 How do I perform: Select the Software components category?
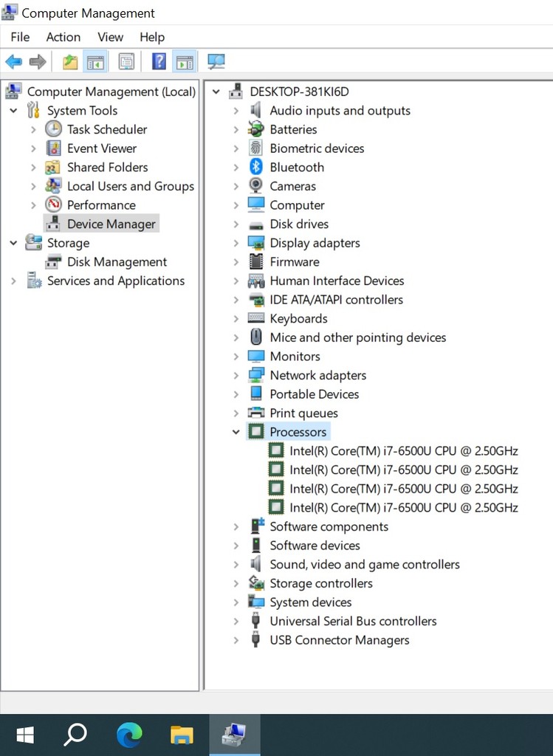(x=329, y=526)
